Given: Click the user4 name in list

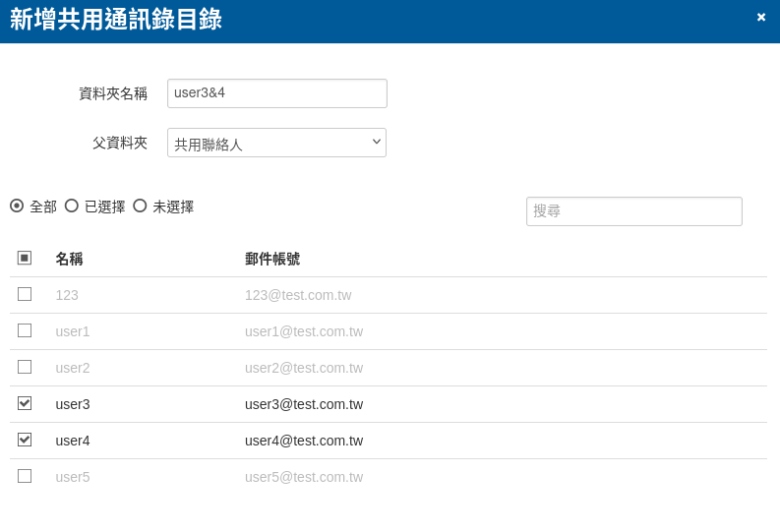Looking at the screenshot, I should click(x=73, y=441).
